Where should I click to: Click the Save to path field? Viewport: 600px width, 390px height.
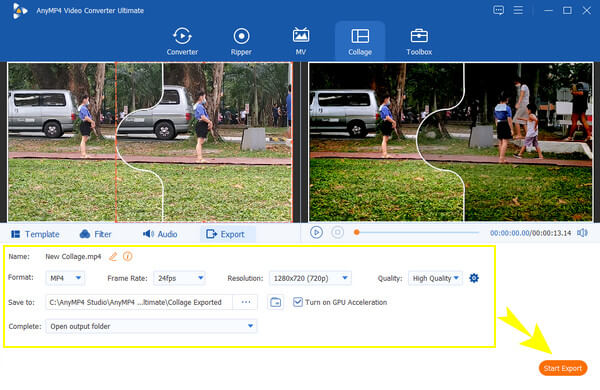(139, 302)
